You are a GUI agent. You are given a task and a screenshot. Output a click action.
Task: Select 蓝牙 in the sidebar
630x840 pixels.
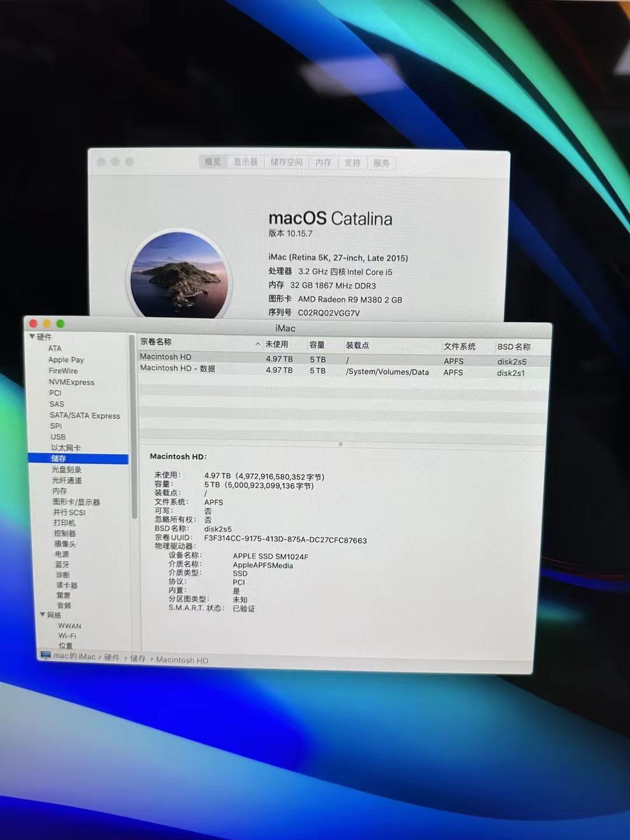62,565
